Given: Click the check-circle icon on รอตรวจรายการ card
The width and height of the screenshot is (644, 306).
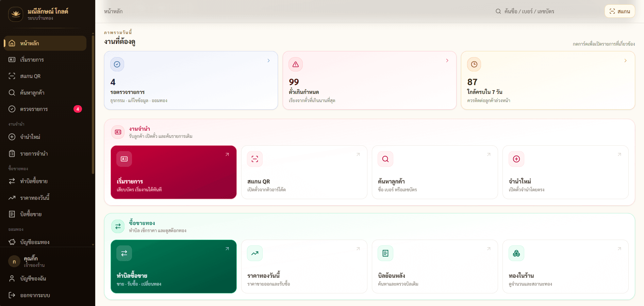Looking at the screenshot, I should tap(117, 64).
